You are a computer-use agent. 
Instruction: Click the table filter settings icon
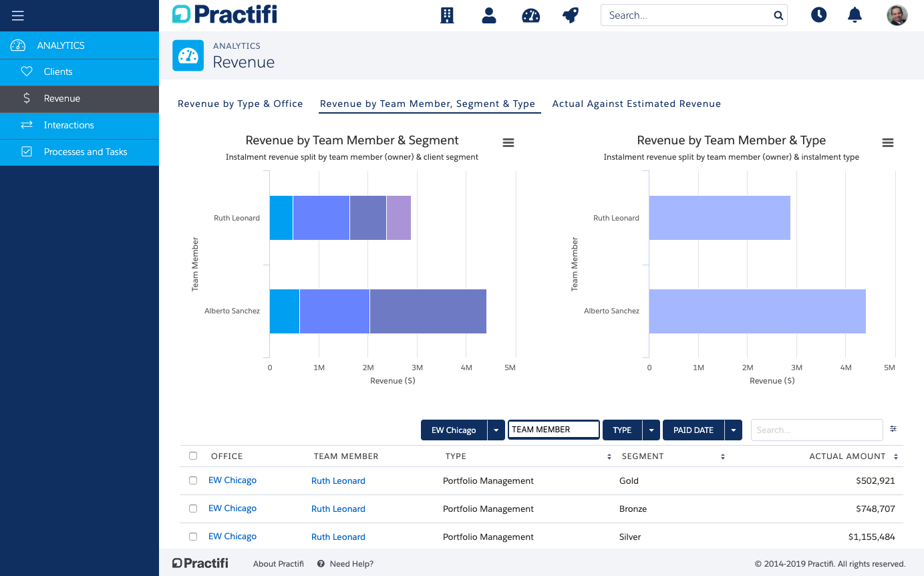click(893, 429)
